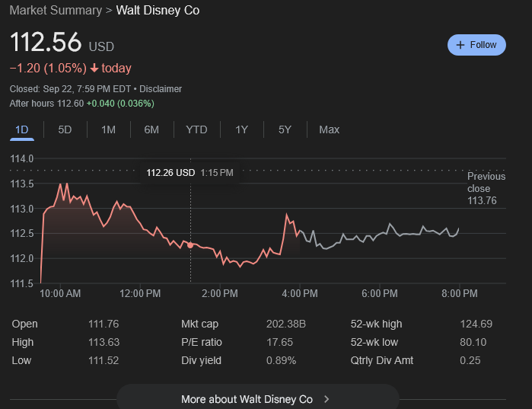Image resolution: width=532 pixels, height=409 pixels.
Task: Click the P/E ratio value 17.65
Action: pos(279,342)
